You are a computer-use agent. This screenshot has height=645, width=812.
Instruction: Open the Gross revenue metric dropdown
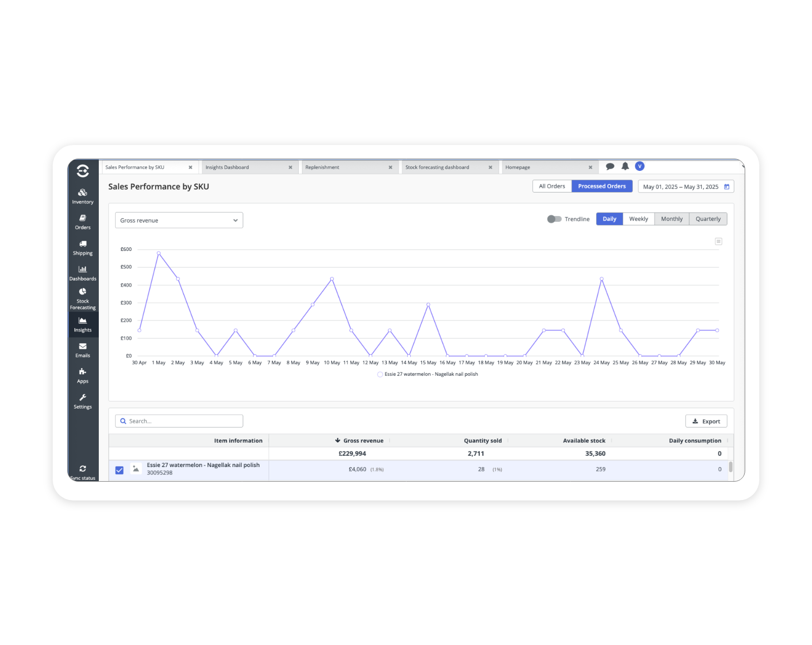coord(179,220)
